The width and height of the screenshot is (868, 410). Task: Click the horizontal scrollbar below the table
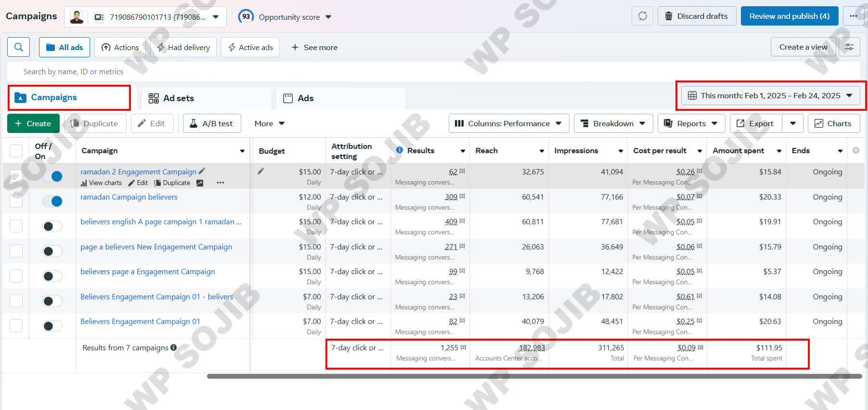click(534, 376)
